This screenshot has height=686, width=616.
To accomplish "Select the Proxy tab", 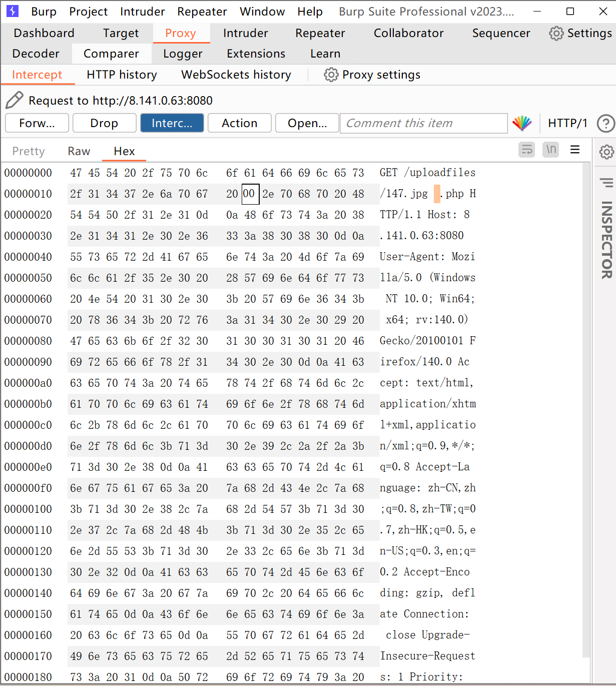I will pos(181,33).
